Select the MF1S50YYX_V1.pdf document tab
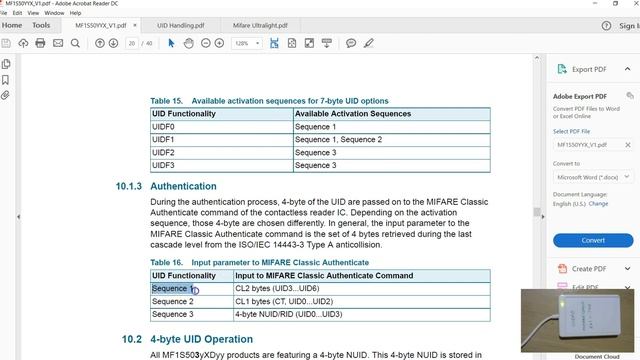The height and width of the screenshot is (360, 640). click(x=100, y=25)
